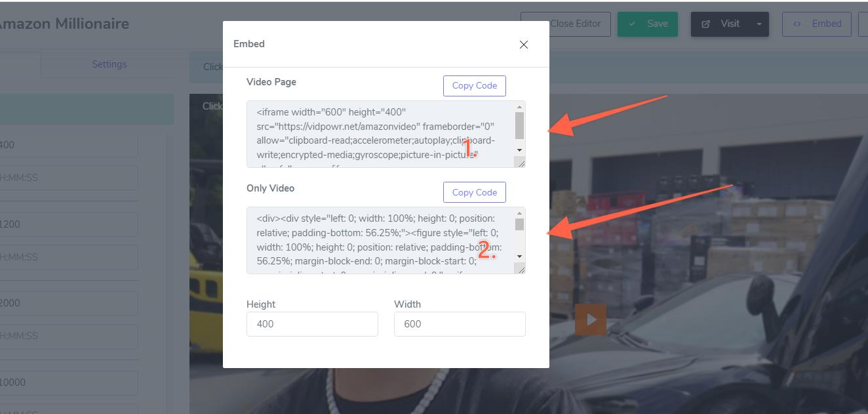Click the Height label

click(261, 304)
